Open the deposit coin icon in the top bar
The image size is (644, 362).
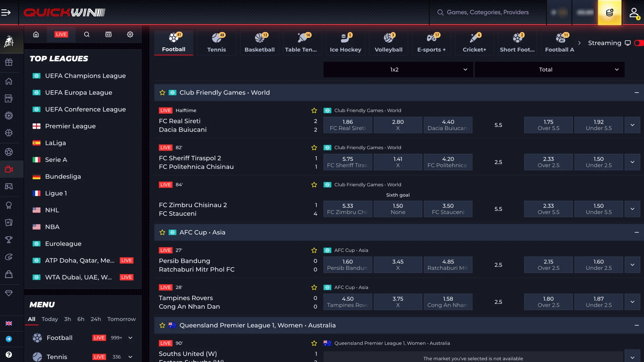tap(610, 12)
